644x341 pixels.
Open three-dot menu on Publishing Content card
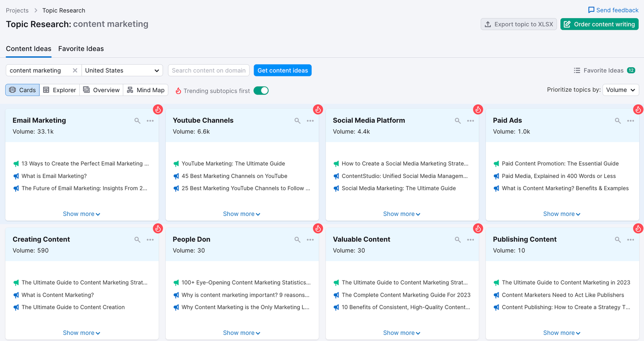pos(630,240)
